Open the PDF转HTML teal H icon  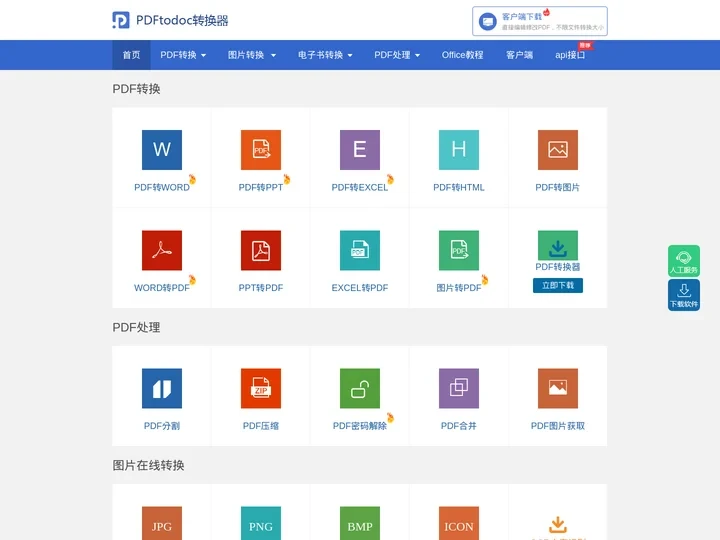click(x=459, y=150)
